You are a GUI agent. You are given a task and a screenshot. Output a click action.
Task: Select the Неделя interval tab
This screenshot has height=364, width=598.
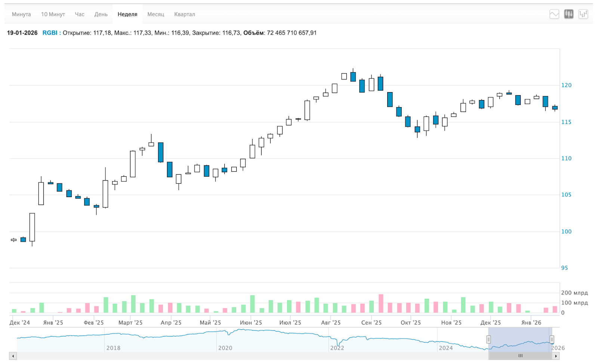(x=127, y=14)
